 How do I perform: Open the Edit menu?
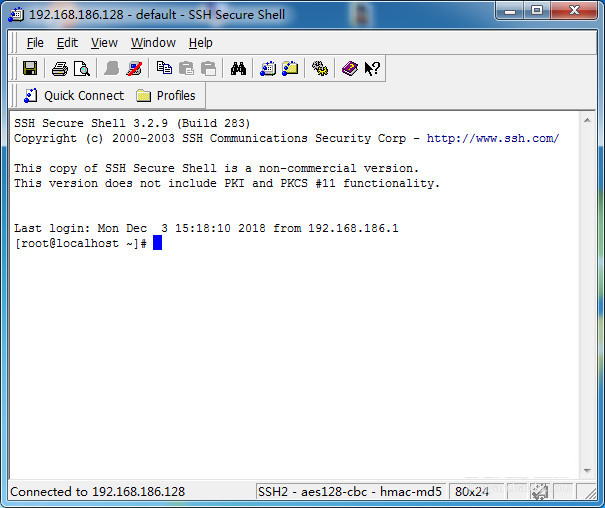tap(67, 43)
